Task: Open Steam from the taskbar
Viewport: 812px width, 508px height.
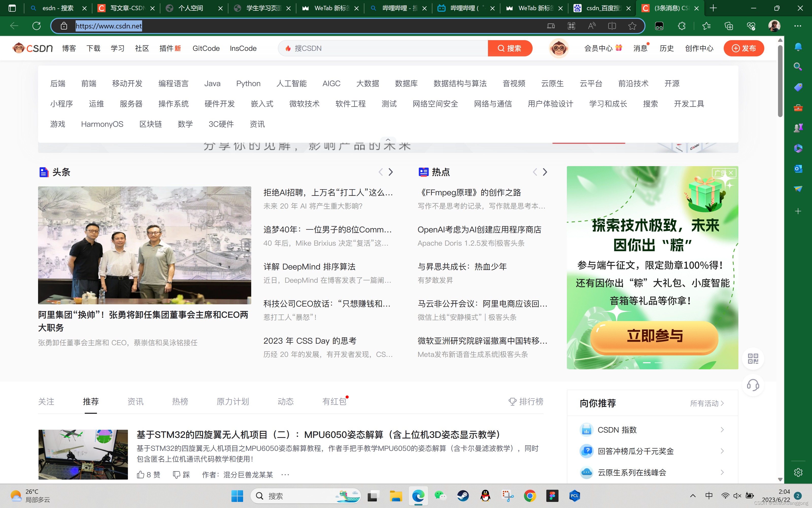Action: (x=463, y=496)
